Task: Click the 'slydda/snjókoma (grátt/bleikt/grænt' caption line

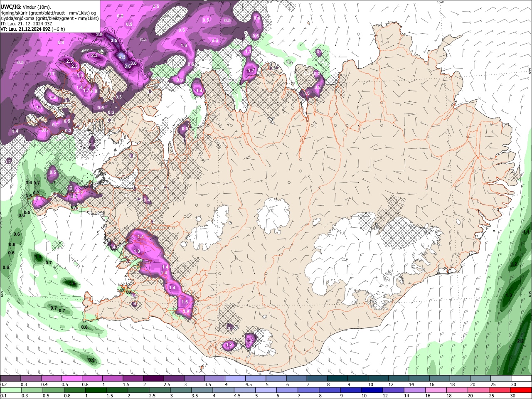Action: 49,18
